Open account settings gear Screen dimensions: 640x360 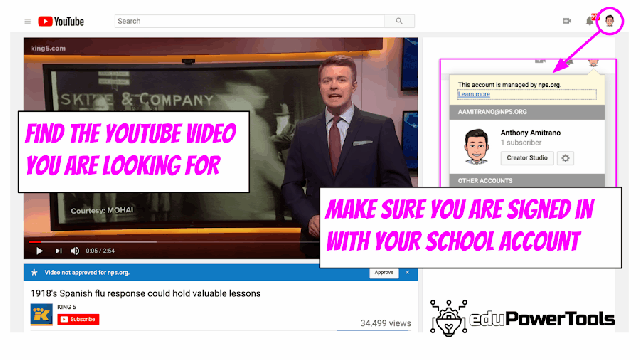click(565, 158)
